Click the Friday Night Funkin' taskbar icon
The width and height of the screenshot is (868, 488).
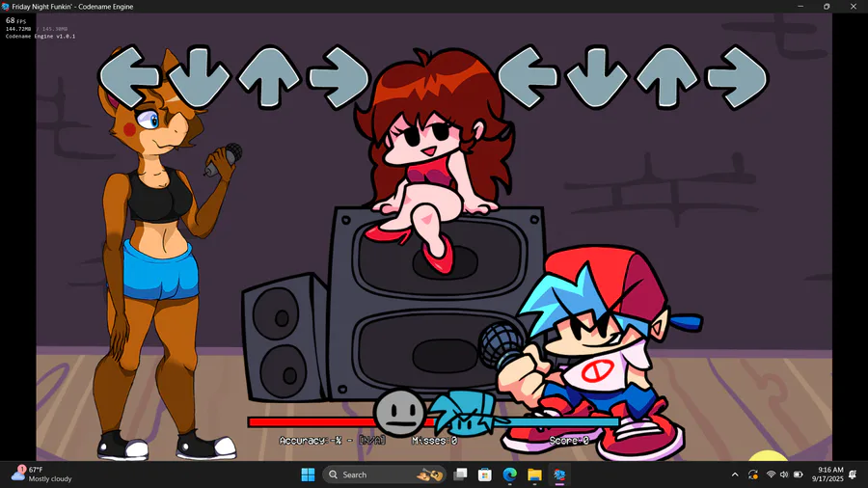[559, 474]
